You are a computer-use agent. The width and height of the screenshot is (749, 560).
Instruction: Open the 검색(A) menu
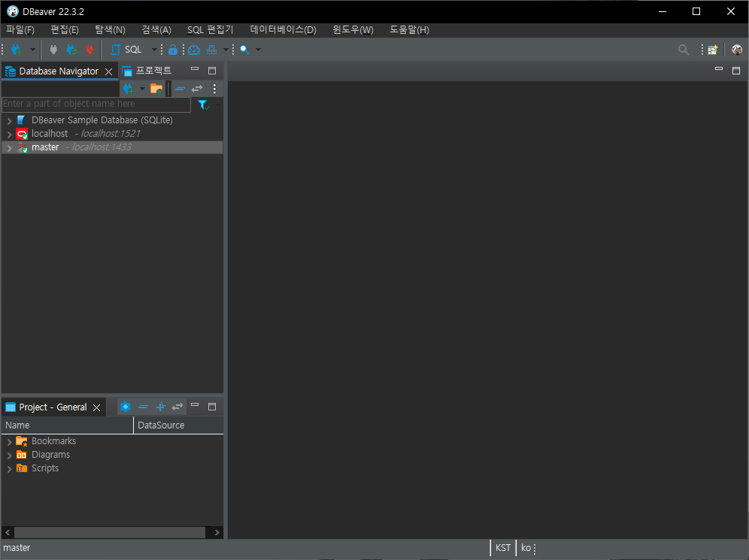tap(156, 29)
